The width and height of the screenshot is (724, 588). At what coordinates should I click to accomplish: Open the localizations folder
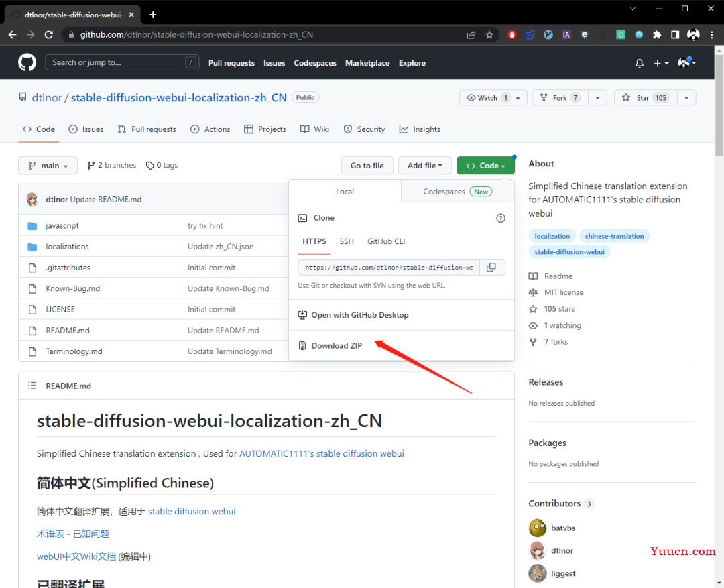67,247
